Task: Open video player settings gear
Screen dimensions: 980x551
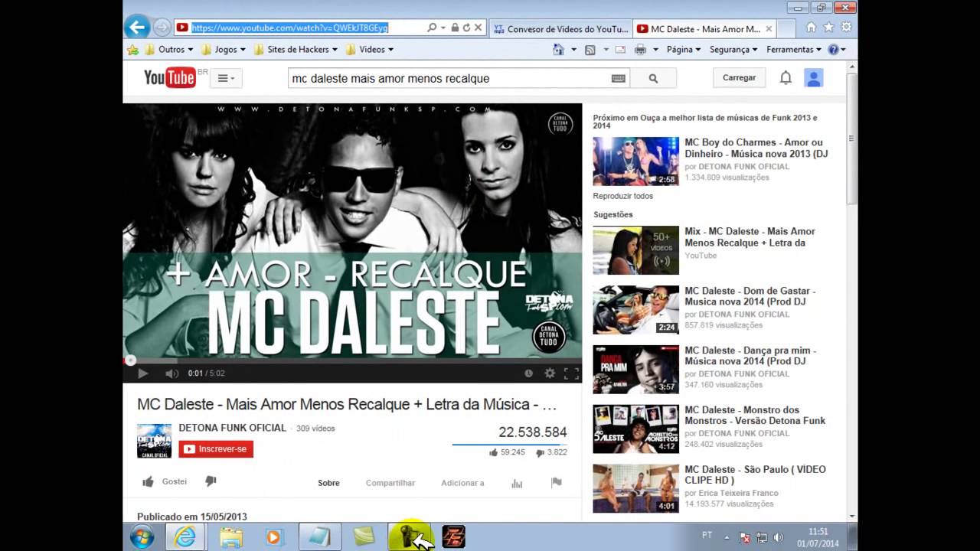Action: [550, 373]
